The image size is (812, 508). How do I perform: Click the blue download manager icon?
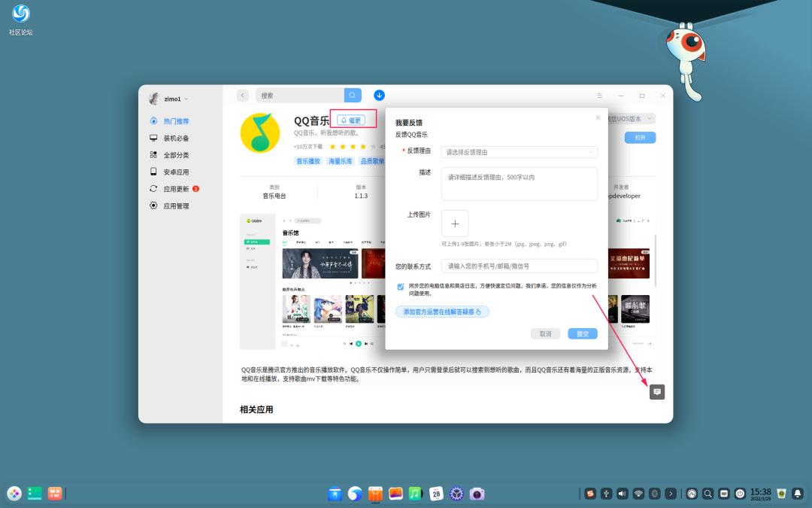pyautogui.click(x=379, y=95)
